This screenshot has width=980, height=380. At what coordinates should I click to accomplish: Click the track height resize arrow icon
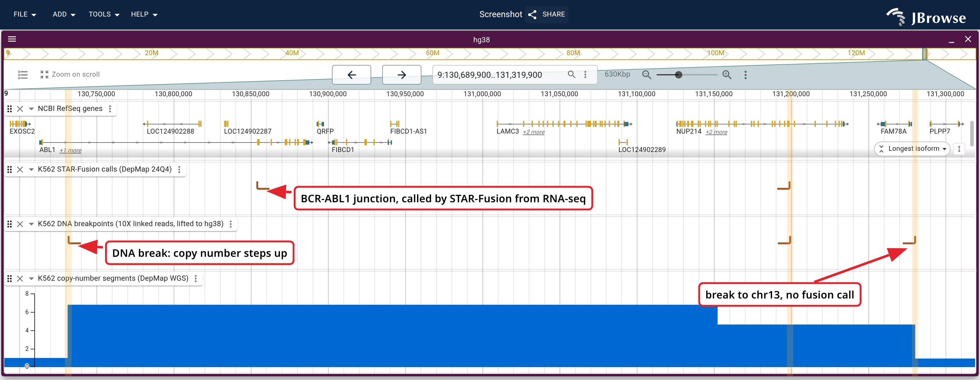point(959,149)
